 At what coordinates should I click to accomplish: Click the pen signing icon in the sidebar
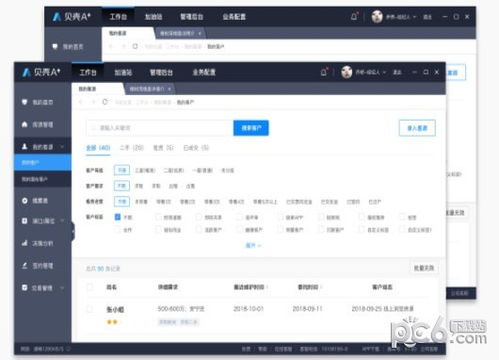24,266
